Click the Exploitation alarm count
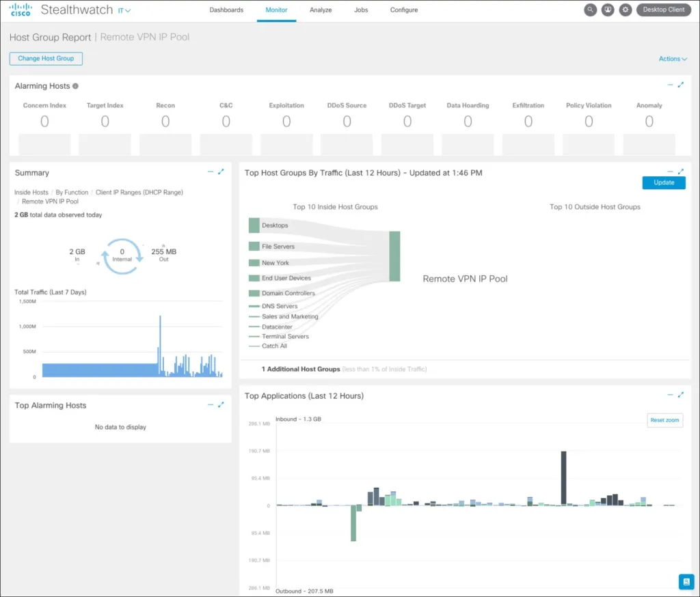The width and height of the screenshot is (700, 597). [286, 122]
